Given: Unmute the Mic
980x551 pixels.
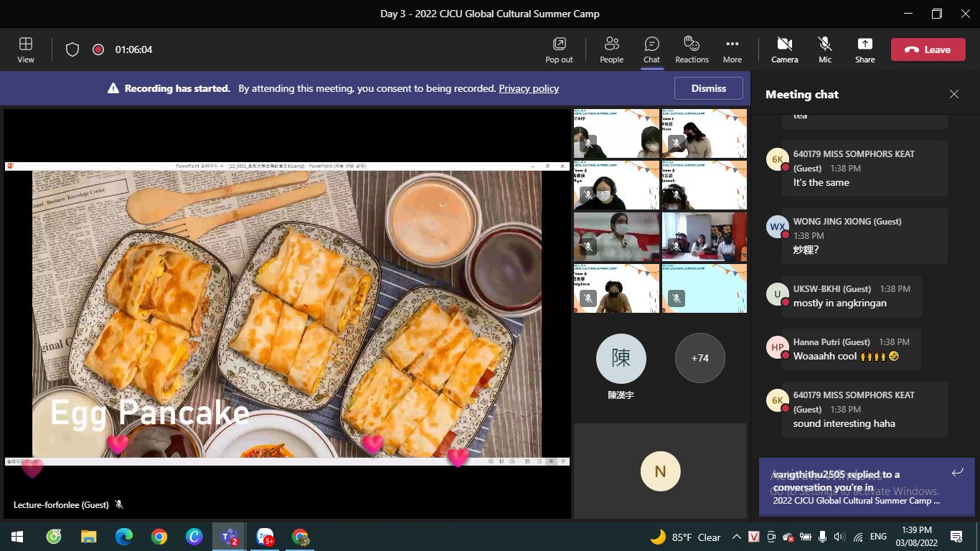Looking at the screenshot, I should click(825, 50).
